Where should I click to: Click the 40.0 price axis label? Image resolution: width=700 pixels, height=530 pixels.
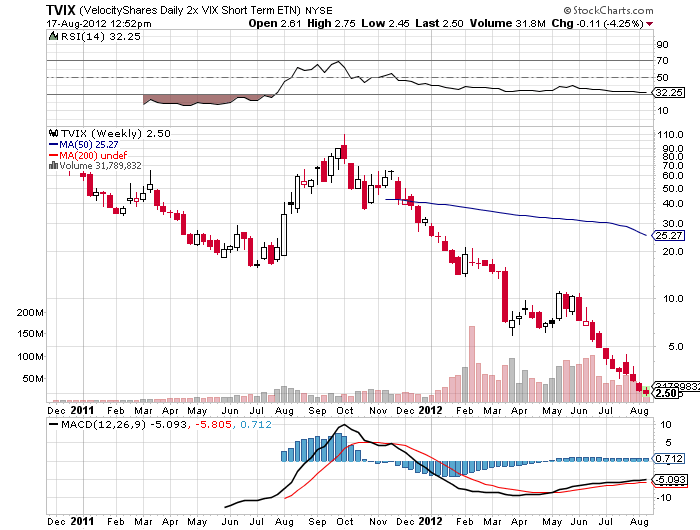pyautogui.click(x=672, y=203)
